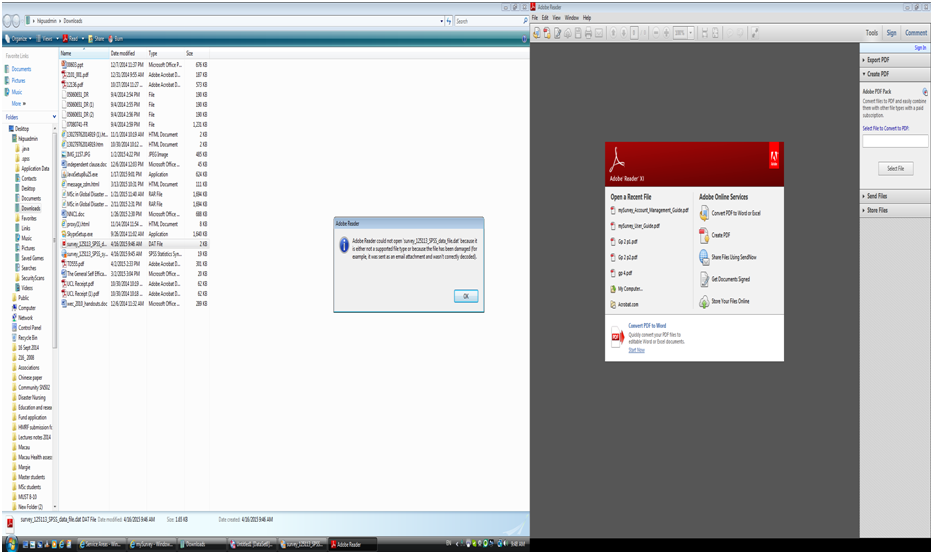
Task: Click the zoom in plus icon
Action: (x=666, y=33)
